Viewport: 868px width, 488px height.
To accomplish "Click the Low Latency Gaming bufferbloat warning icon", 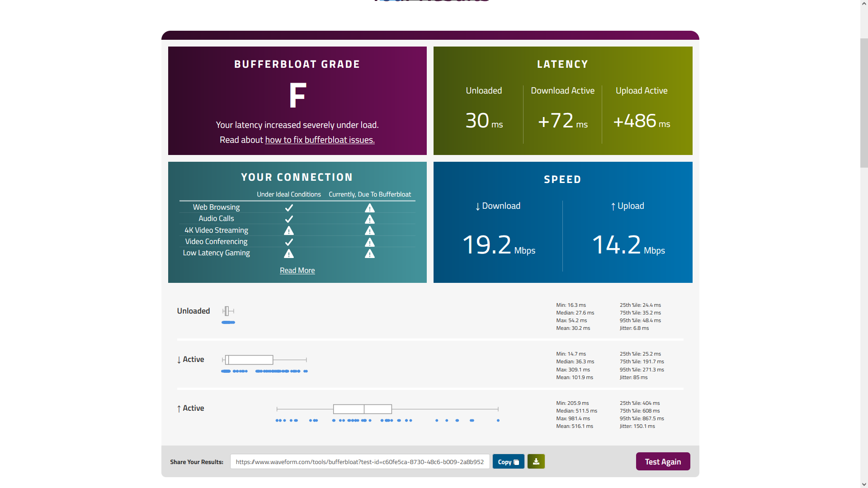I will [370, 253].
